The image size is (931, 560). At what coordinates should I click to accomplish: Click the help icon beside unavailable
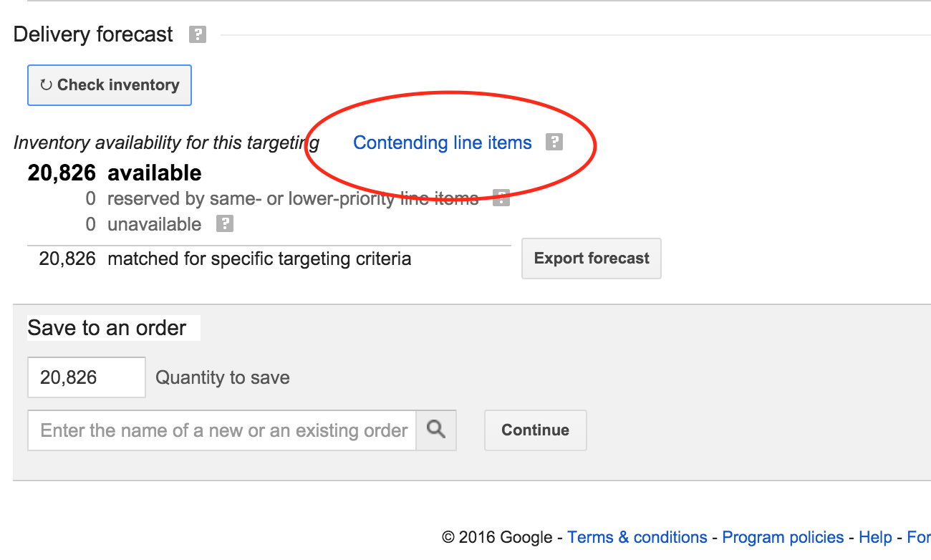click(225, 224)
